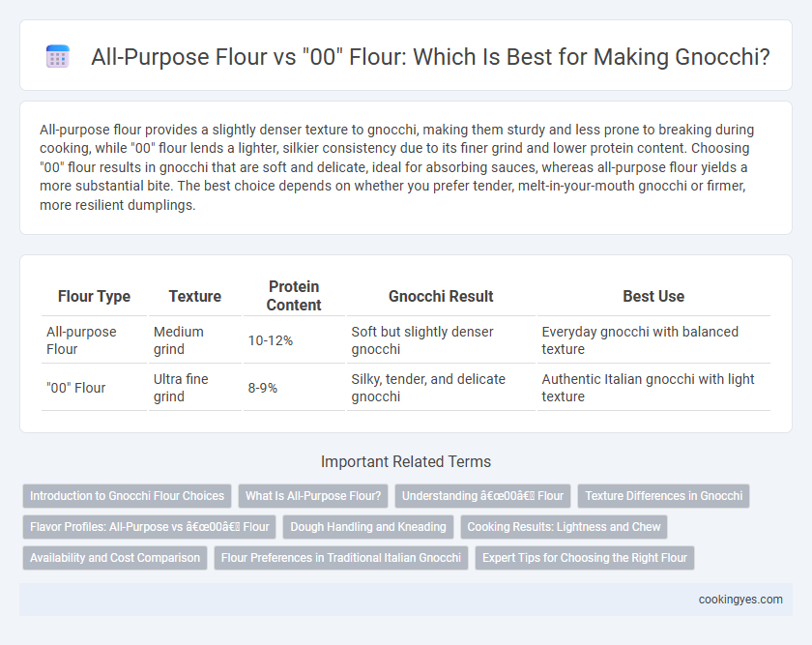Select 'Authentic Italian gnocchi with light texture' cell
The image size is (812, 645).
(653, 388)
